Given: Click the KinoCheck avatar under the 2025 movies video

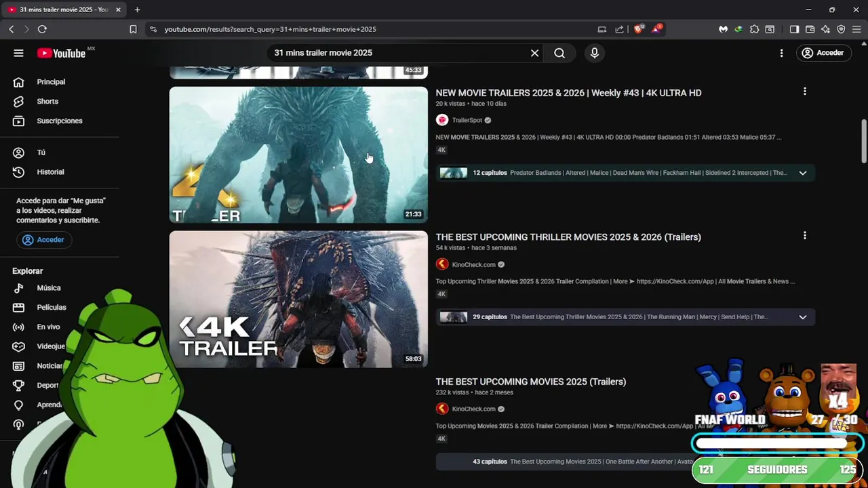Looking at the screenshot, I should 442,409.
